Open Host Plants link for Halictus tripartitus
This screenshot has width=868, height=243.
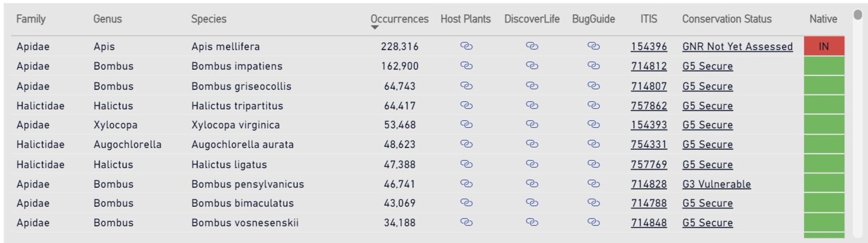pyautogui.click(x=466, y=105)
